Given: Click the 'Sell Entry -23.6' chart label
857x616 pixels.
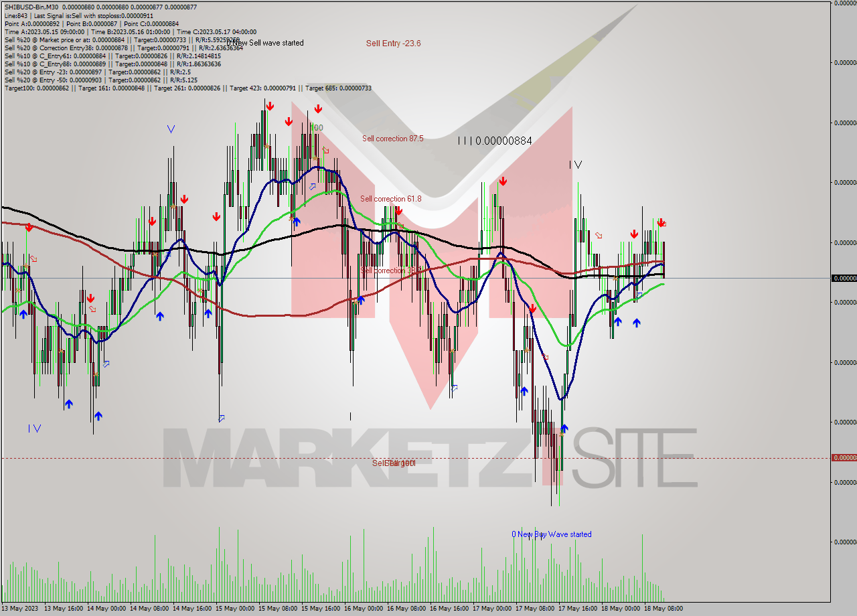Looking at the screenshot, I should pyautogui.click(x=393, y=44).
